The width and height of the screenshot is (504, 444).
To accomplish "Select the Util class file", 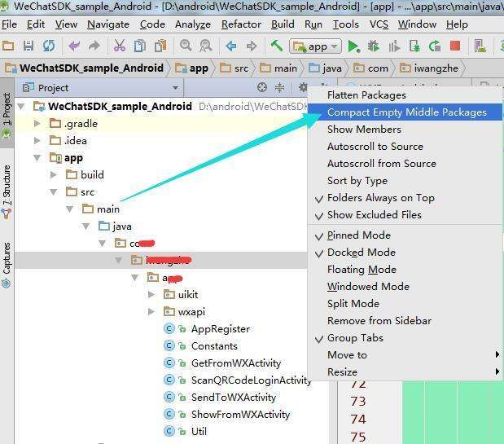I will pos(199,432).
